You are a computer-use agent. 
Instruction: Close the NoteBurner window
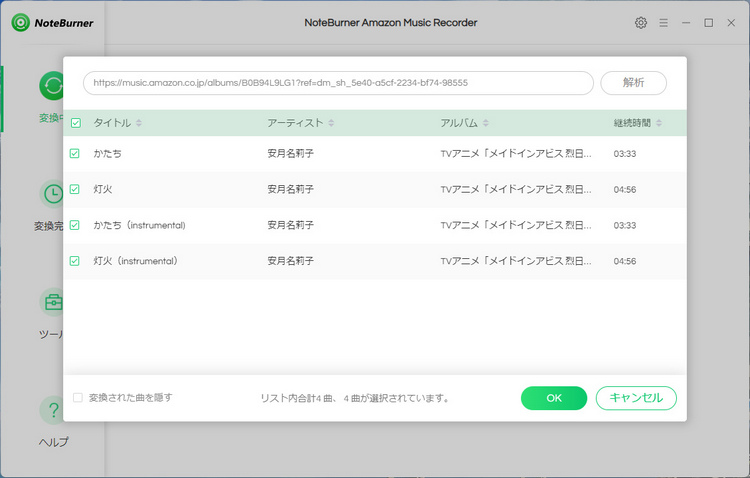pyautogui.click(x=731, y=22)
